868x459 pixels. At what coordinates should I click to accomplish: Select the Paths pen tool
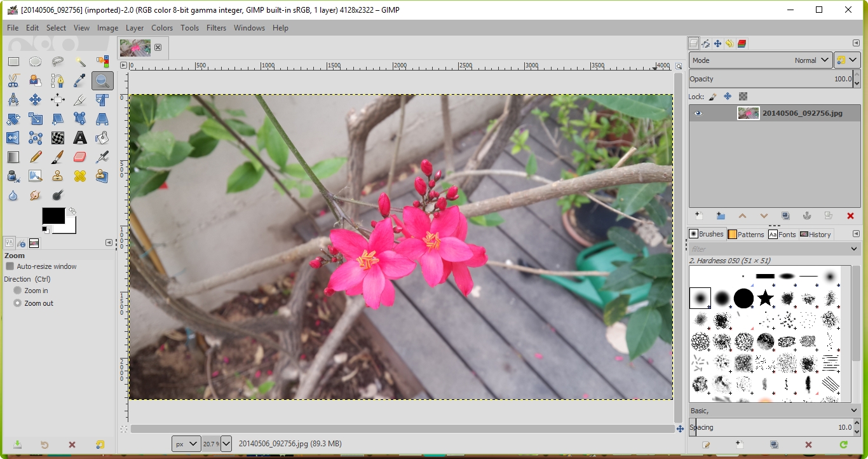58,81
